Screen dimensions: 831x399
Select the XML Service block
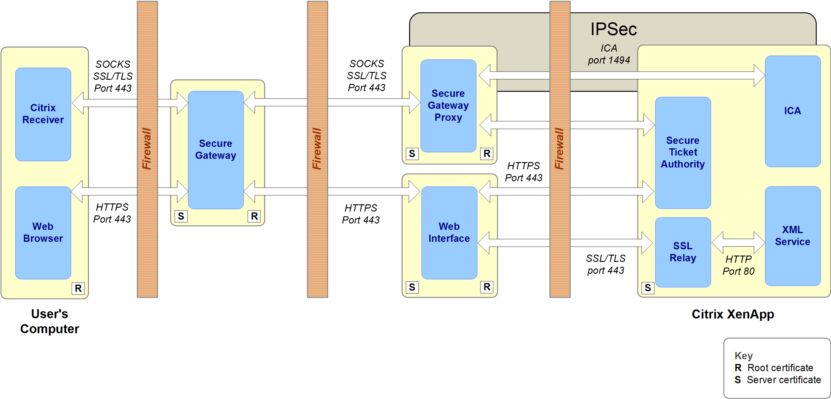click(x=793, y=236)
